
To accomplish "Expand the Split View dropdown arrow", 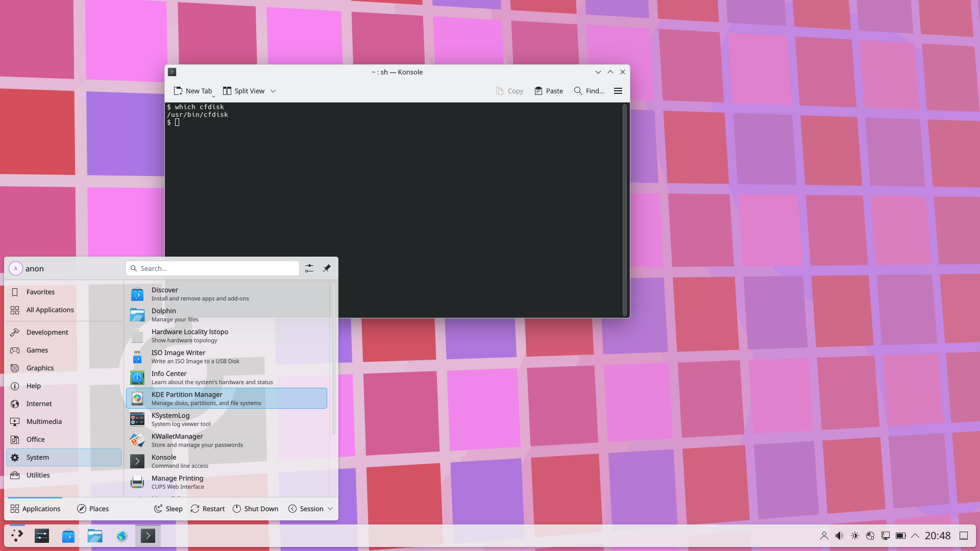I will point(273,91).
